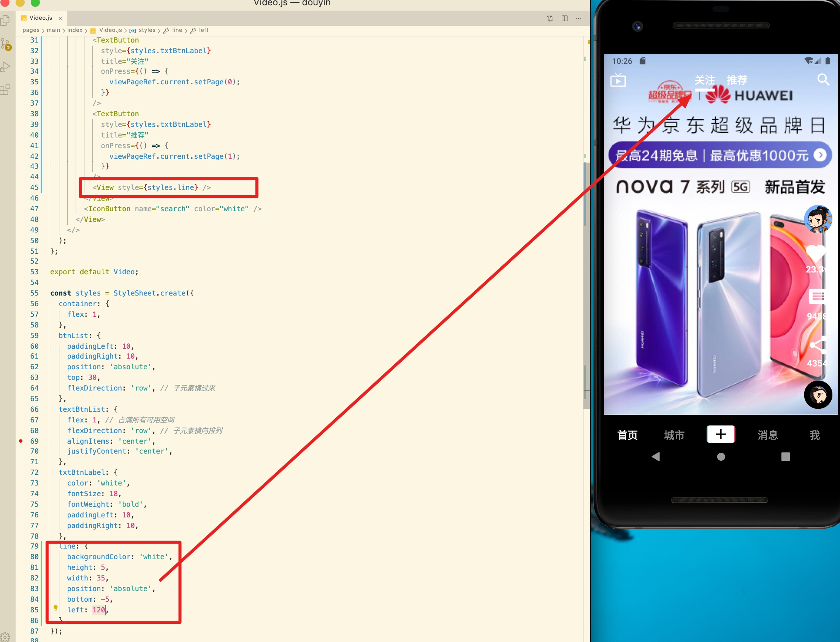Toggle the breakpoint dot at line 69
The image size is (840, 642).
[x=21, y=441]
